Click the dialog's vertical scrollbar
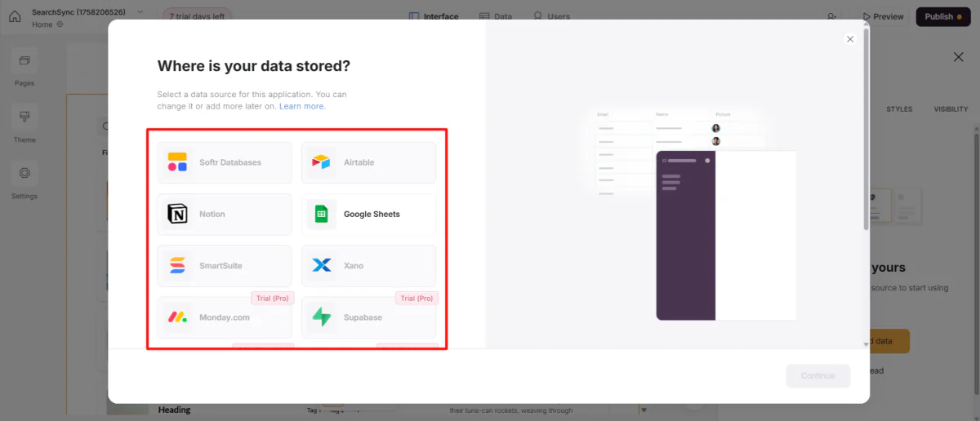The width and height of the screenshot is (980, 421). pyautogui.click(x=866, y=131)
